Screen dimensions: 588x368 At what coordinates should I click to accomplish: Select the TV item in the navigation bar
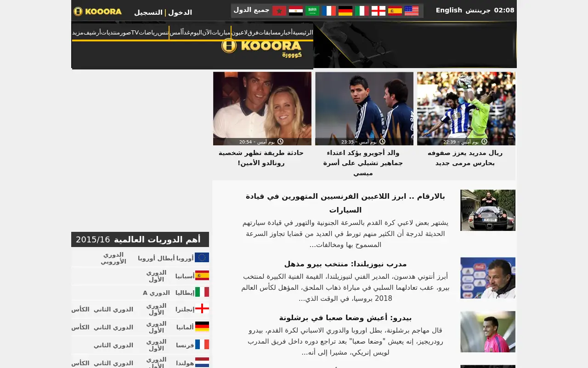[x=135, y=32]
